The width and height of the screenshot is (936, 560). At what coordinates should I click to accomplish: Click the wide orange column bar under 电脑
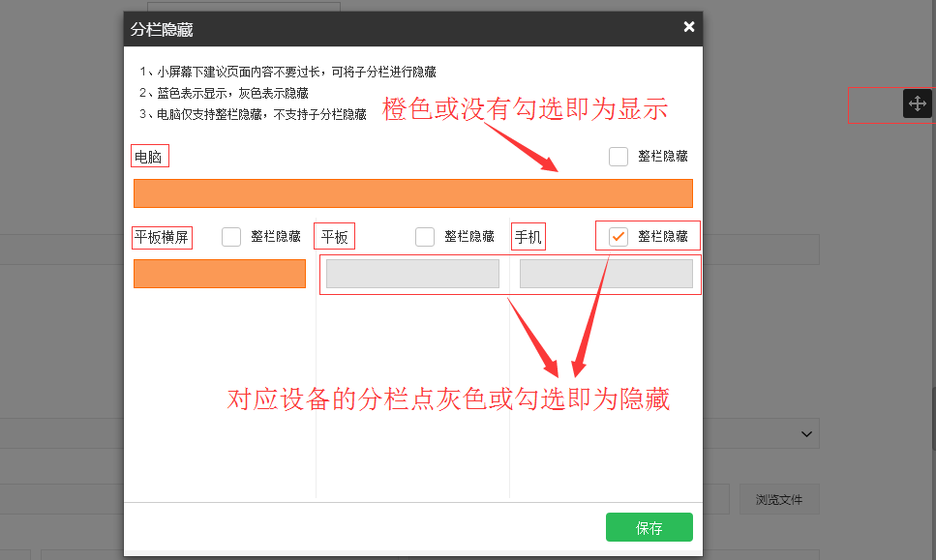pyautogui.click(x=413, y=193)
